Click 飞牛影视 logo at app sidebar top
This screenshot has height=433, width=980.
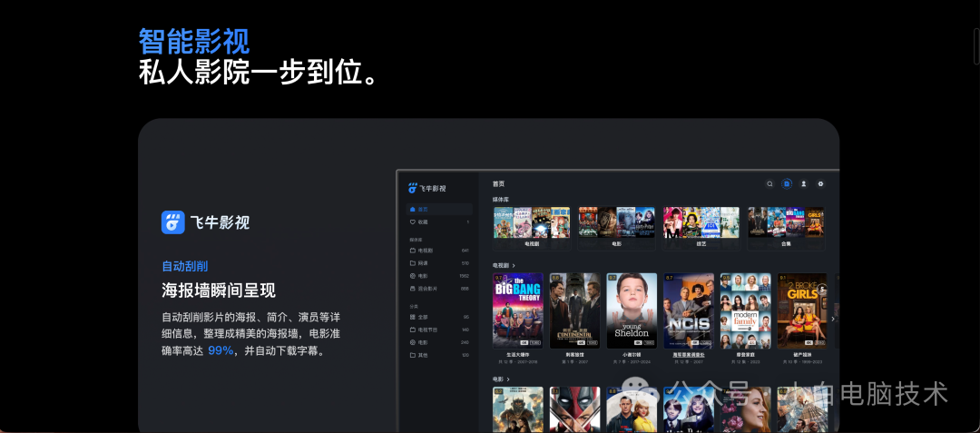click(426, 188)
